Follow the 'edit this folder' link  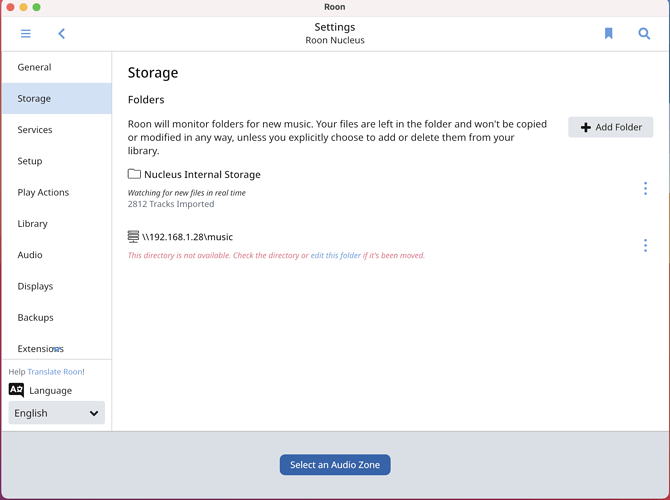point(335,255)
